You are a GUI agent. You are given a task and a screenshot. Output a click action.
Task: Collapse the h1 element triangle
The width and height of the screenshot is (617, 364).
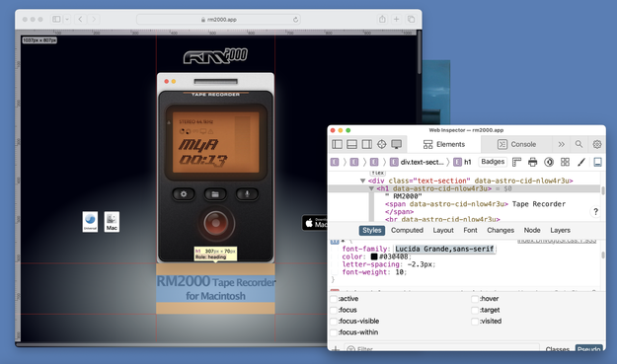coord(371,188)
